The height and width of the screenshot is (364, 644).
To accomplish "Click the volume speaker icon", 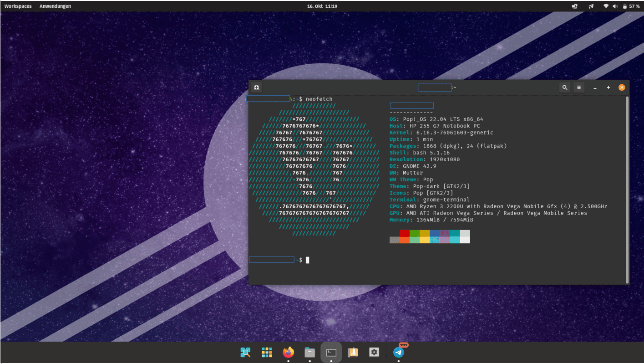I will (x=615, y=6).
